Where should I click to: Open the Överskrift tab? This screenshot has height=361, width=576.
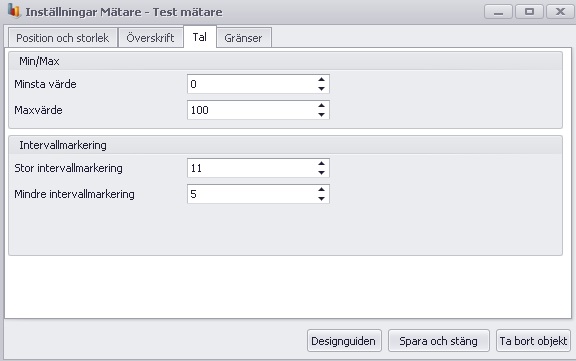pos(150,38)
